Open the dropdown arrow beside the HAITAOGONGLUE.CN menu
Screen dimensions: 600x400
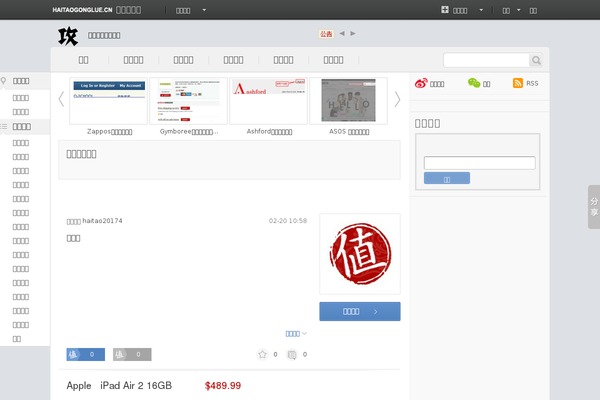click(x=204, y=10)
